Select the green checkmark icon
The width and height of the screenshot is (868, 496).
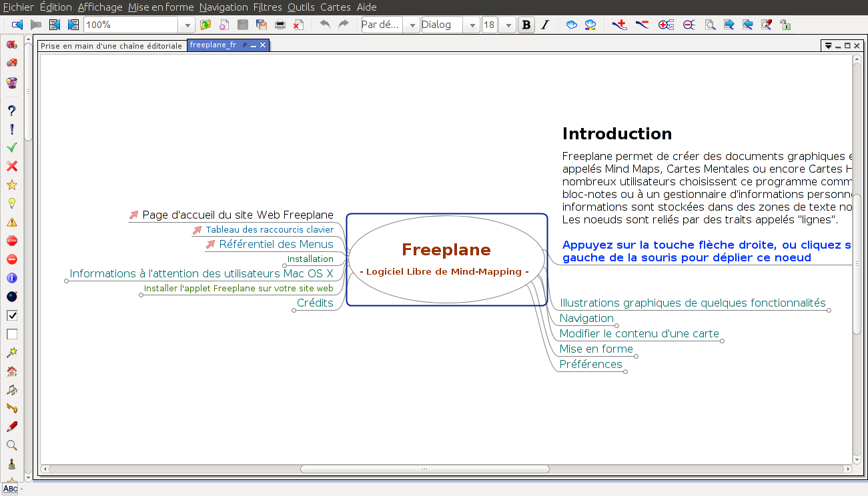click(x=11, y=148)
